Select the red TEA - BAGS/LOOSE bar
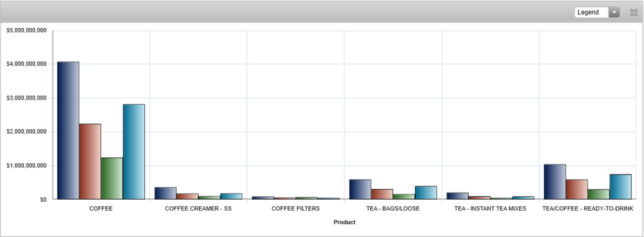This screenshot has height=237, width=644. pyautogui.click(x=382, y=194)
